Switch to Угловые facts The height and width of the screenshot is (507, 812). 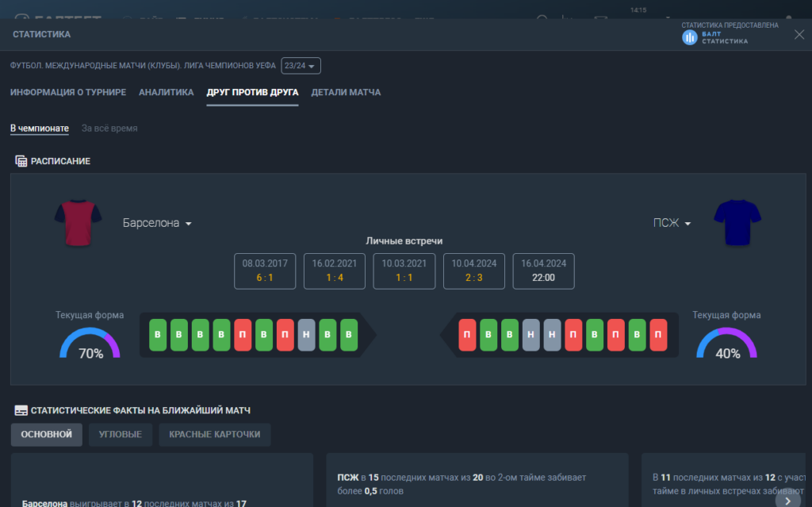(x=121, y=435)
